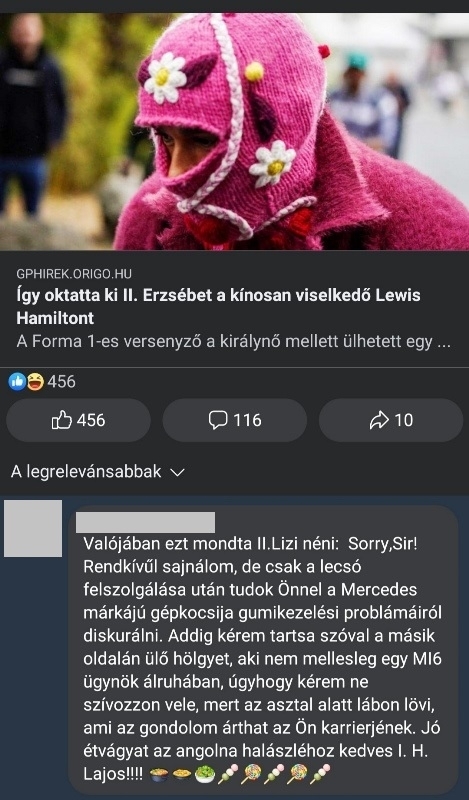Tap the 116 comments button
The image size is (469, 800).
point(235,420)
